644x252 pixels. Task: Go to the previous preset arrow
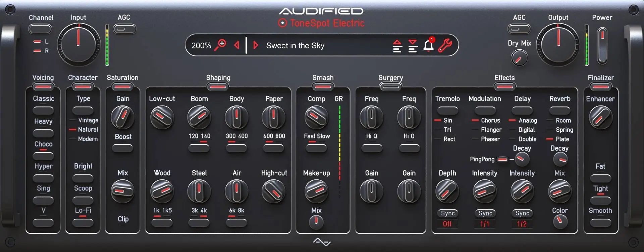pos(237,45)
